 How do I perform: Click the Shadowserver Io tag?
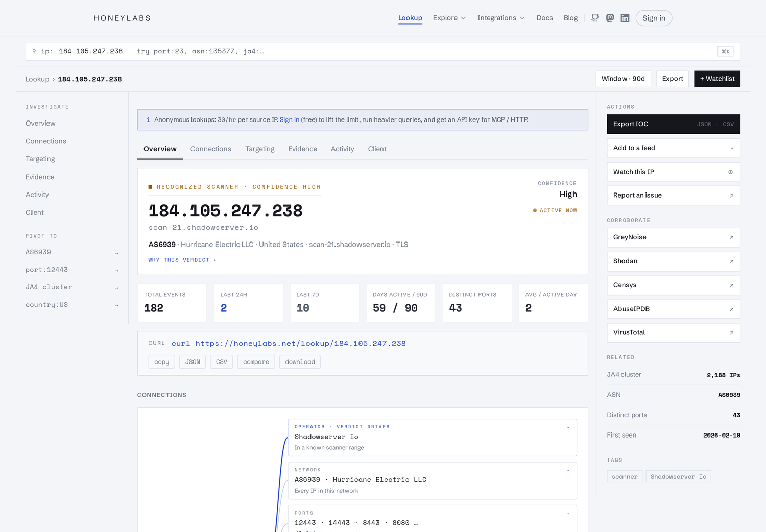point(678,477)
